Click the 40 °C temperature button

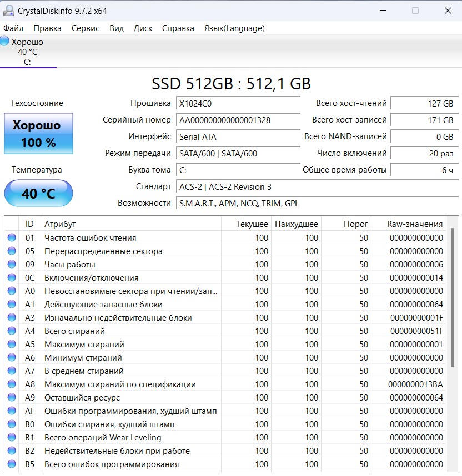(x=38, y=194)
